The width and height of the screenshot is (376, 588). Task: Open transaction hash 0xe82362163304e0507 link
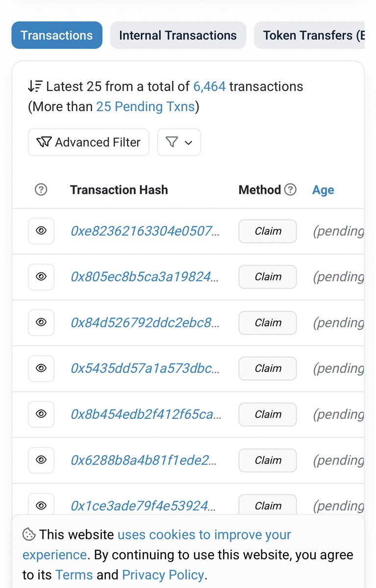coord(145,231)
